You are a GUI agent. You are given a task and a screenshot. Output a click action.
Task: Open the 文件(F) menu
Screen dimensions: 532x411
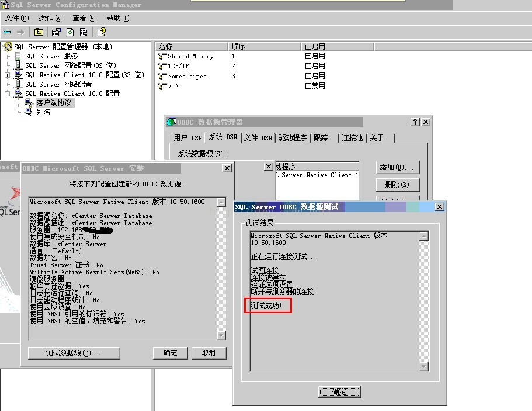coord(16,18)
